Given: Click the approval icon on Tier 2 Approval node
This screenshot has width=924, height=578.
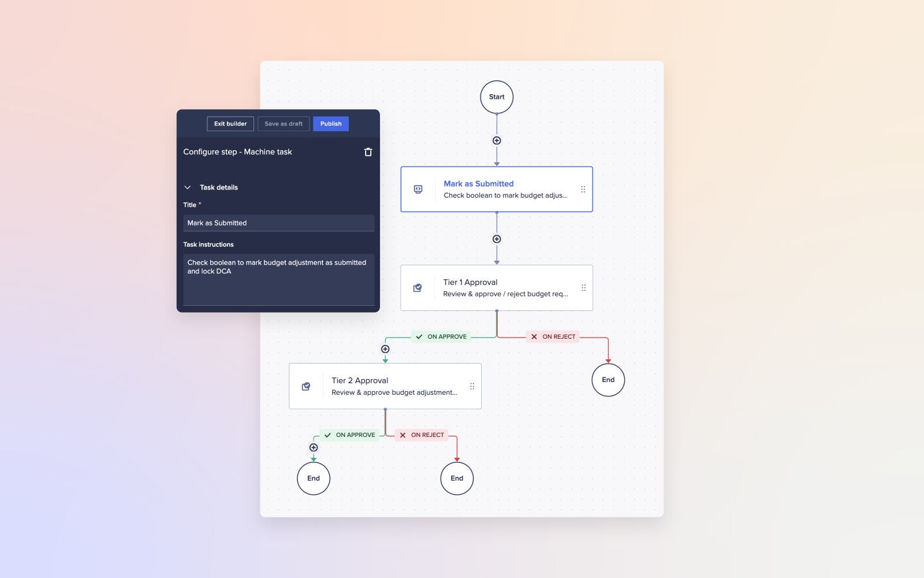Looking at the screenshot, I should (307, 386).
